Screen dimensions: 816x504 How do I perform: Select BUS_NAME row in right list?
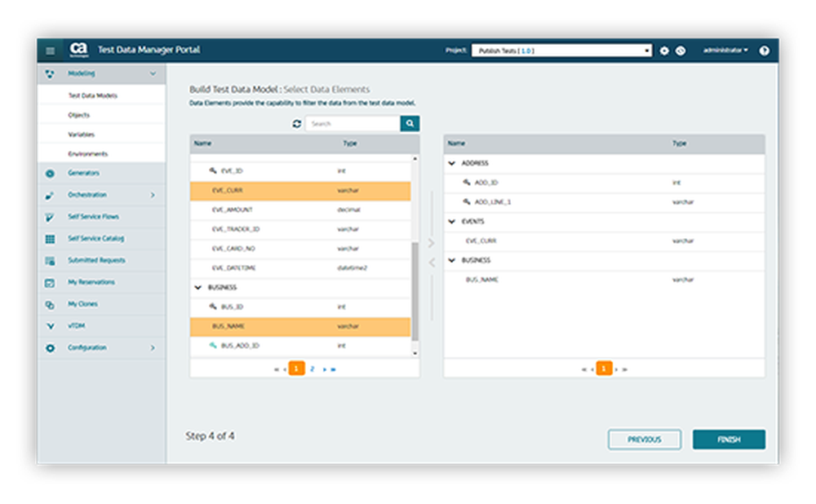[604, 280]
